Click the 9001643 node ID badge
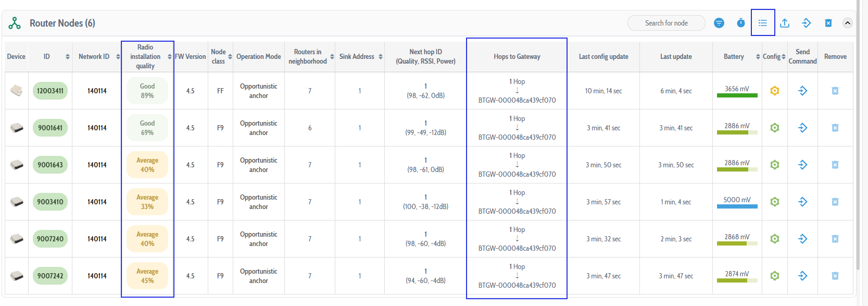 [x=50, y=165]
